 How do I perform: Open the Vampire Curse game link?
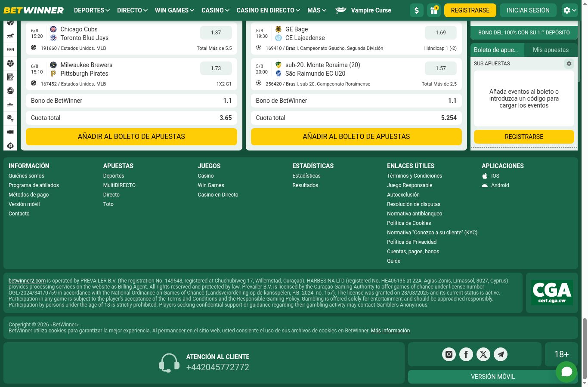pos(363,10)
